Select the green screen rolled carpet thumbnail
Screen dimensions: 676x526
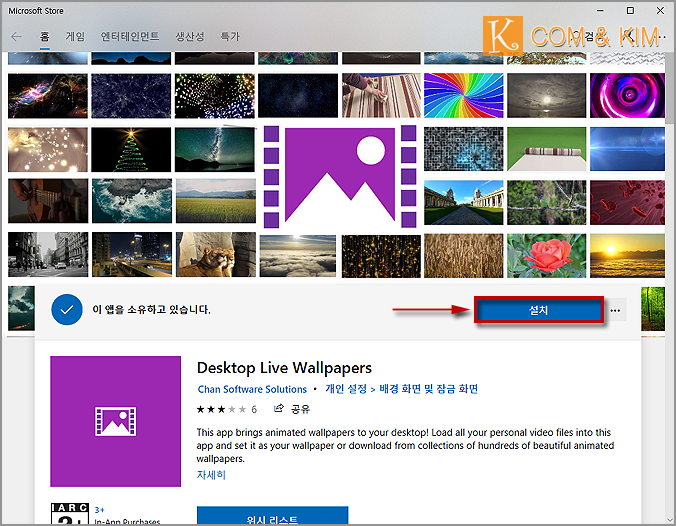point(547,149)
